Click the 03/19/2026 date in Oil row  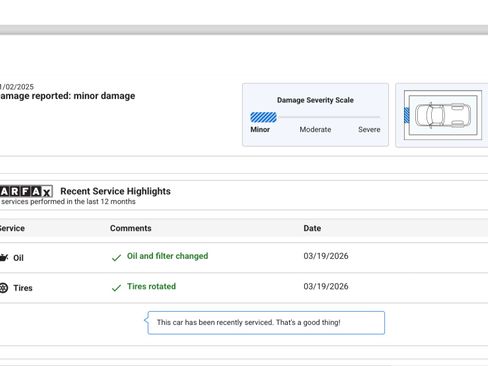click(x=326, y=256)
